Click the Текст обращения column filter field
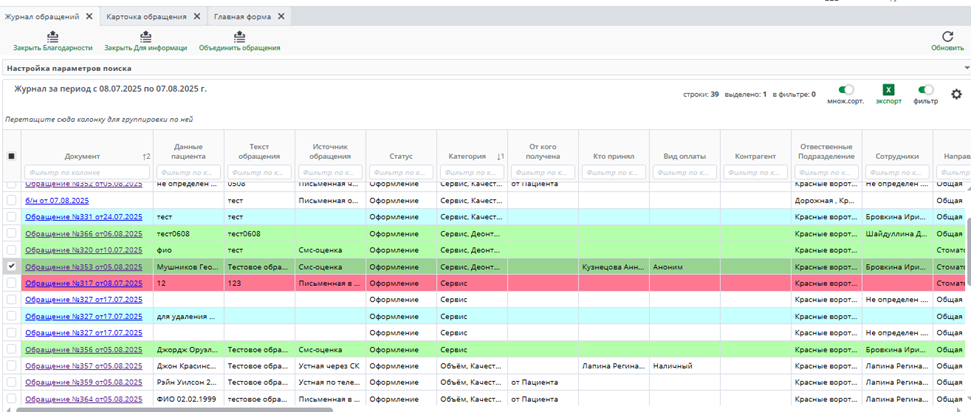The image size is (971, 412). click(259, 172)
